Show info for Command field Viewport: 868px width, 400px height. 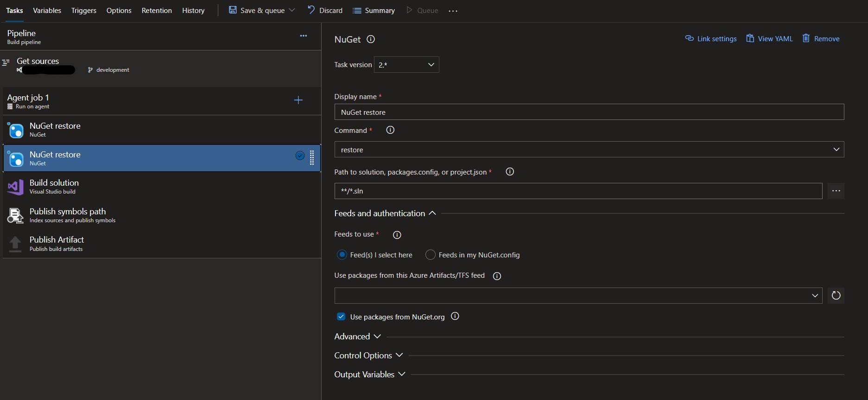390,130
